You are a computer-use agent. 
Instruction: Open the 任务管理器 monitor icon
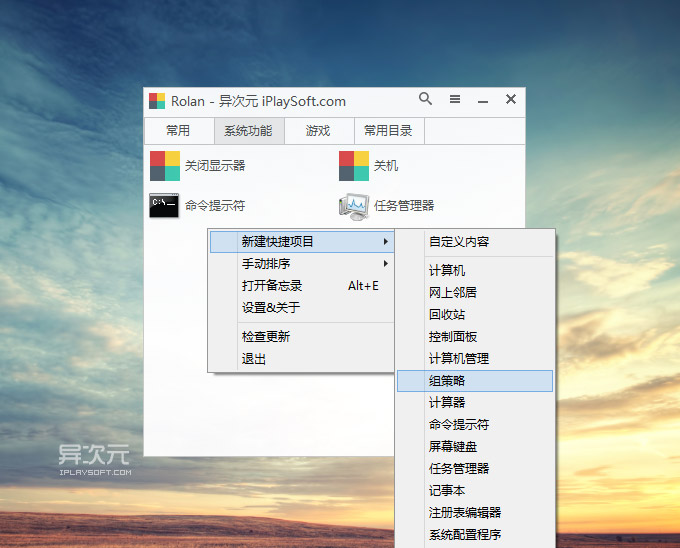(x=354, y=206)
